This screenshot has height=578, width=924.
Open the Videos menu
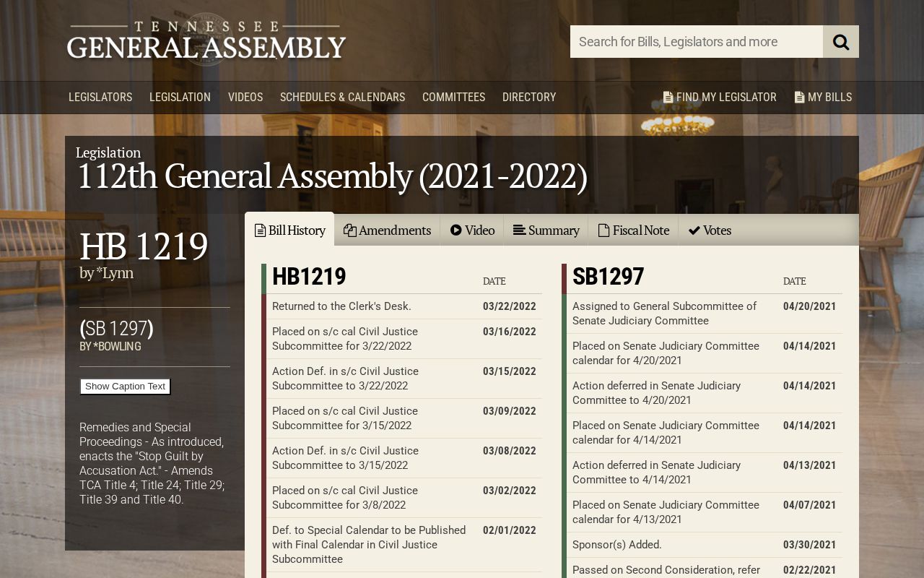click(x=245, y=98)
